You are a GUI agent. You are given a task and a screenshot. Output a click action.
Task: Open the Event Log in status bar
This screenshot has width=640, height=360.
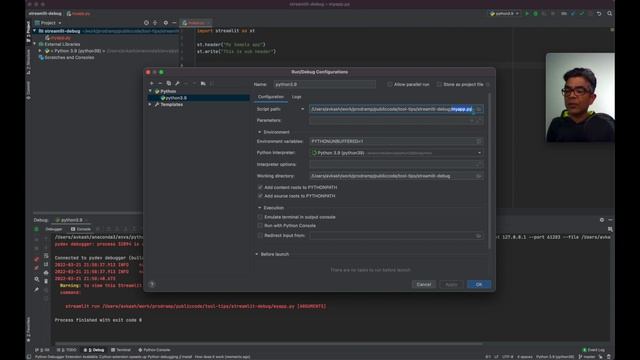(594, 350)
